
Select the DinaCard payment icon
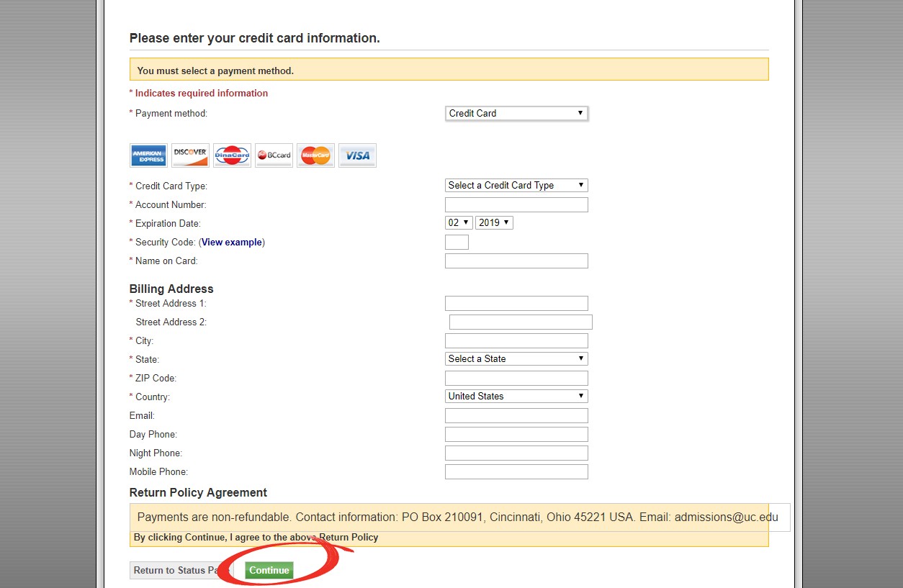pyautogui.click(x=231, y=155)
